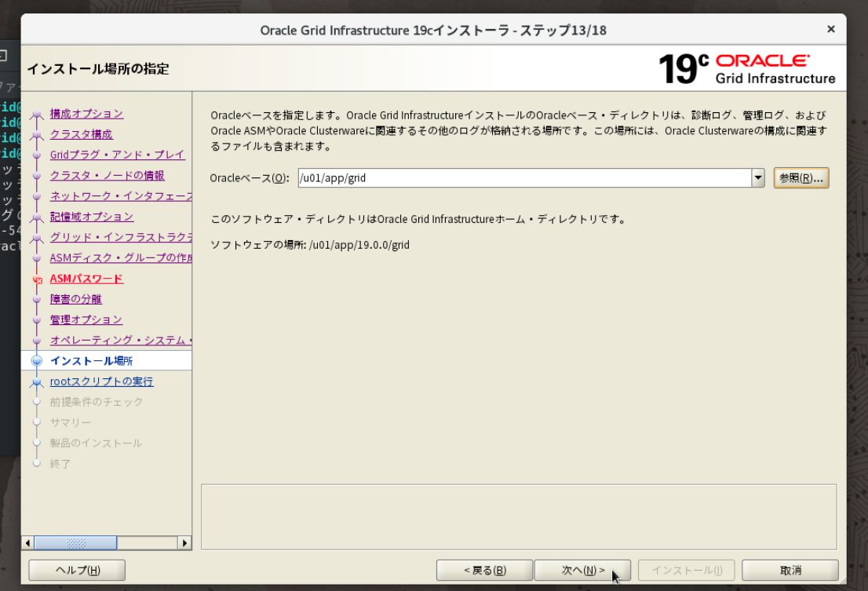Click the 取消 cancel button

tap(790, 570)
